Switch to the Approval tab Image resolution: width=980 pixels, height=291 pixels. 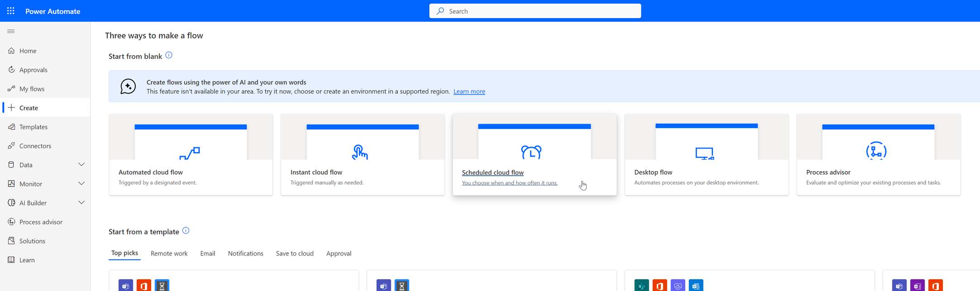(339, 253)
